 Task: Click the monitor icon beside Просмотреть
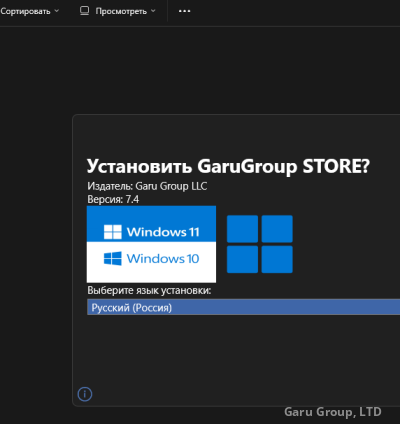85,11
